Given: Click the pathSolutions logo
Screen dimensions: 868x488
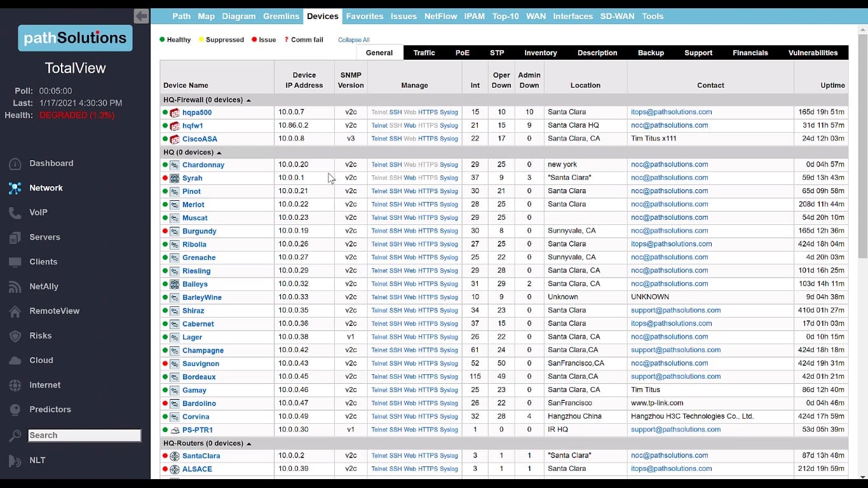Looking at the screenshot, I should pos(75,38).
